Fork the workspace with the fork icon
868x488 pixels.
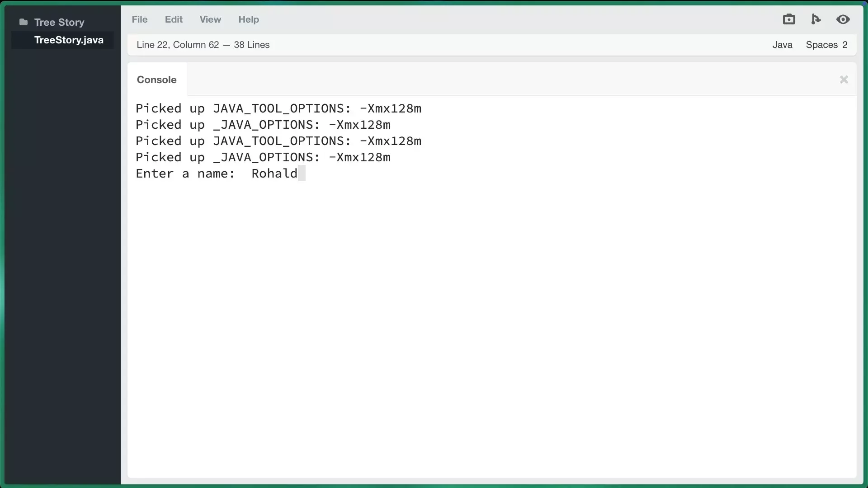pos(816,19)
